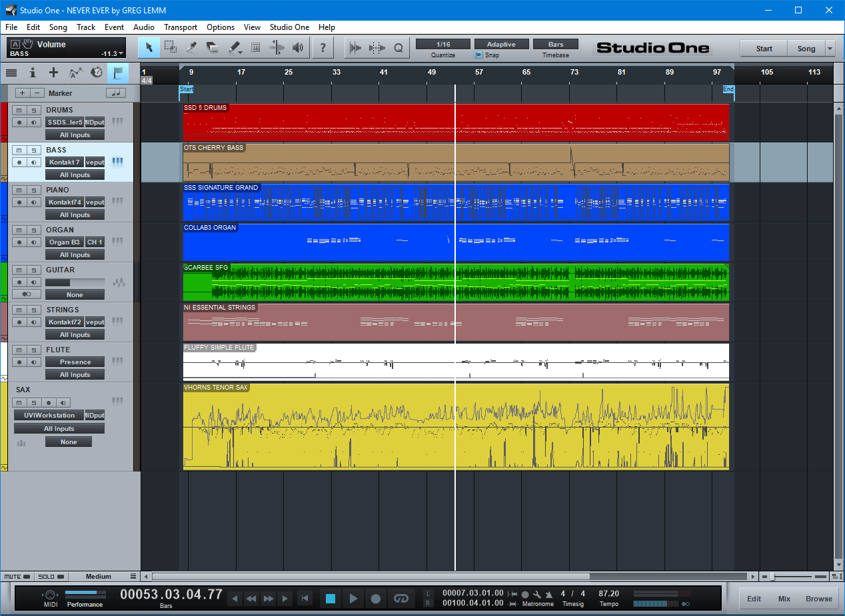Image resolution: width=845 pixels, height=616 pixels.
Task: Remove marker with the minus button
Action: point(38,93)
